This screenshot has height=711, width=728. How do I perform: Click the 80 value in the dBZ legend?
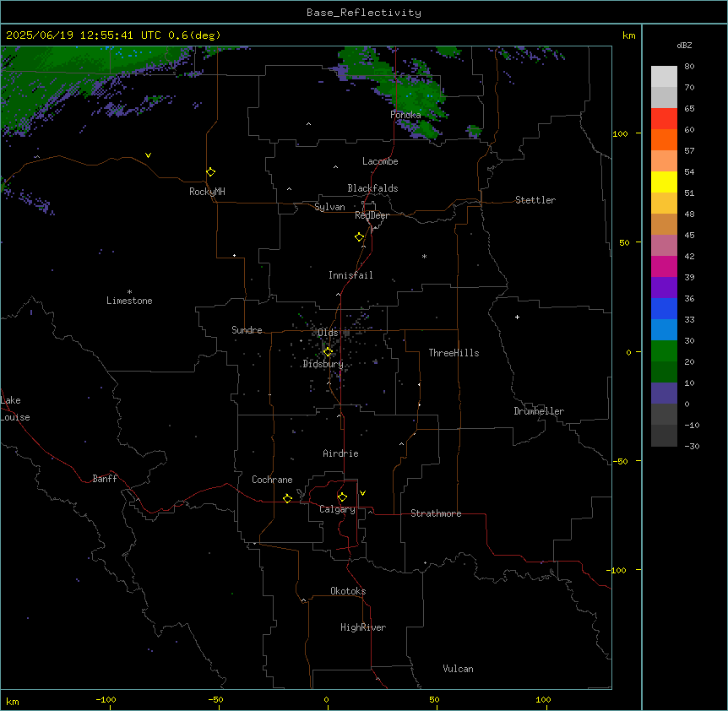tap(689, 67)
